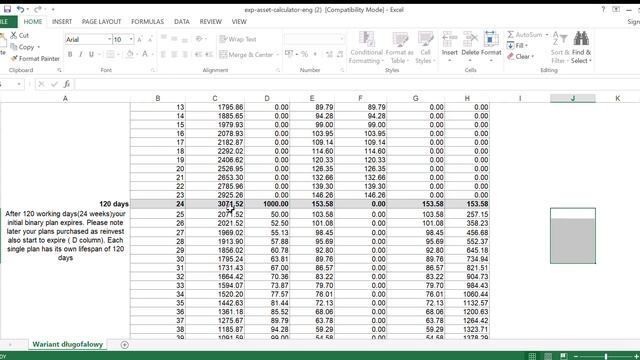Select column C header
This screenshot has width=640, height=360.
pyautogui.click(x=215, y=98)
